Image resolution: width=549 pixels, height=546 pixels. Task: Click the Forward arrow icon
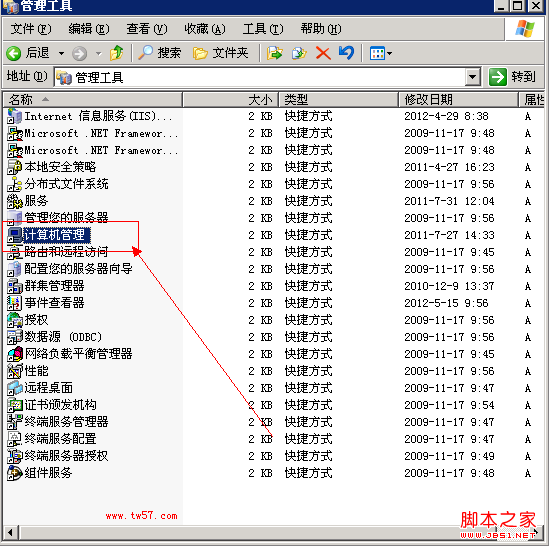point(79,54)
